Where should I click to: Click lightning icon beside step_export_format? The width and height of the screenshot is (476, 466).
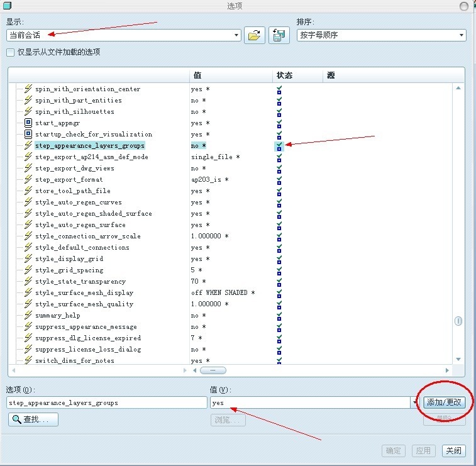28,179
